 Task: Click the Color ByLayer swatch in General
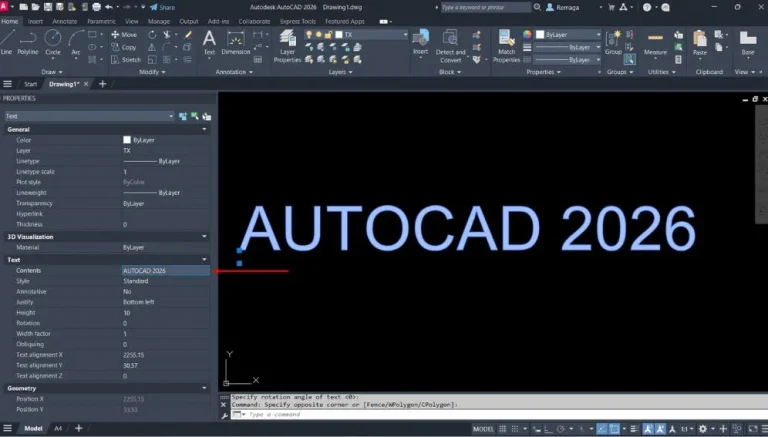click(x=127, y=140)
